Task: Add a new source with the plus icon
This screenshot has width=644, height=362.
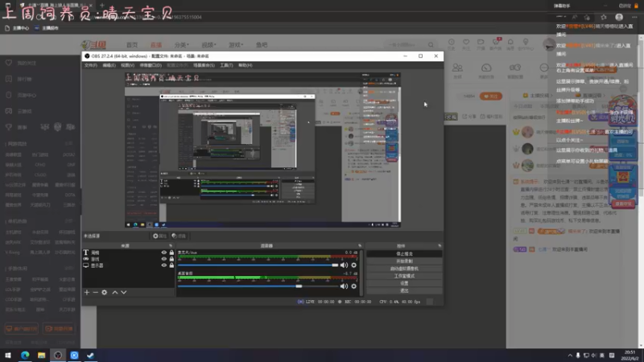Action: tap(87, 292)
